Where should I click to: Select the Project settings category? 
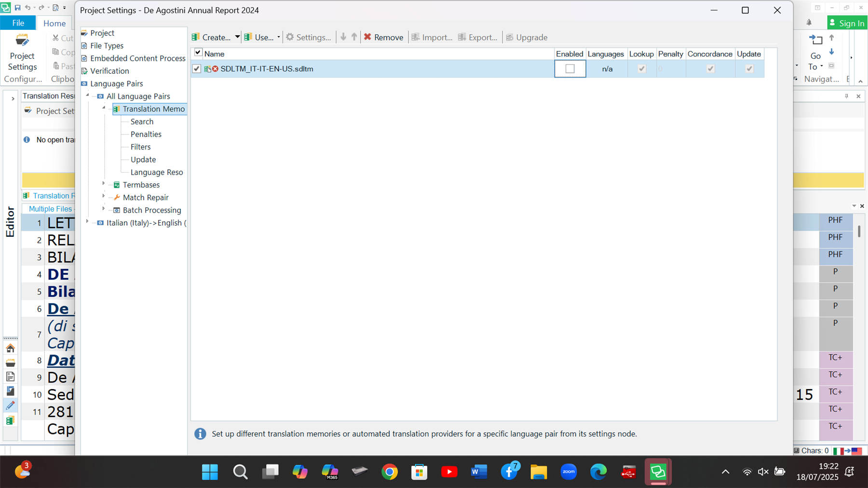(102, 33)
